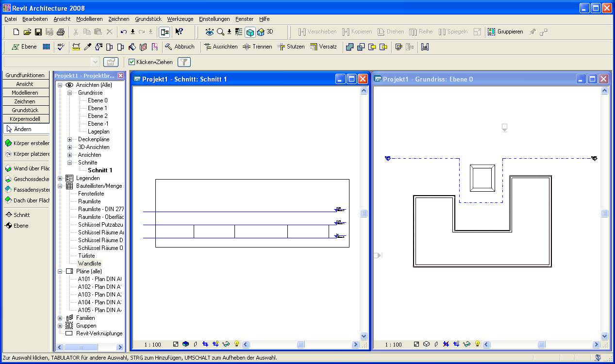Open the Datei menu
Image resolution: width=615 pixels, height=364 pixels.
tap(11, 19)
